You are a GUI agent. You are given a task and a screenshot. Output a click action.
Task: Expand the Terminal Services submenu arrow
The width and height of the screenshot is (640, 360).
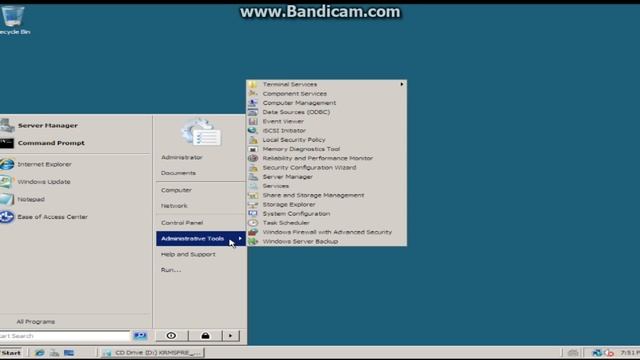tap(402, 84)
